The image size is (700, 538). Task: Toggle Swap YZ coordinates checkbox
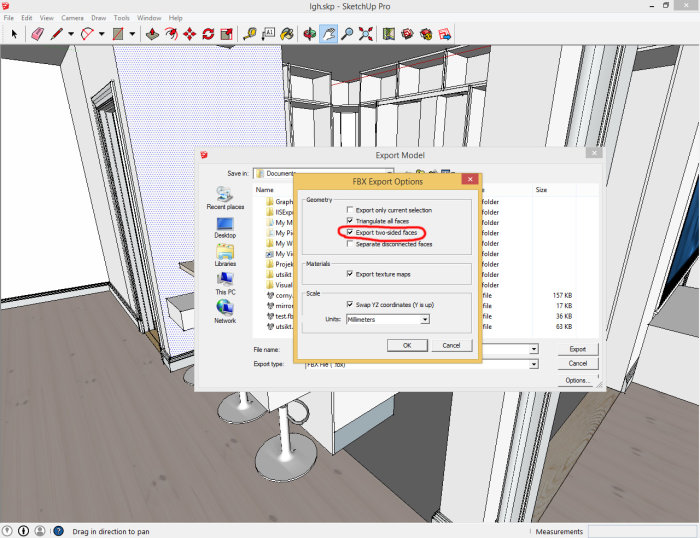point(350,304)
